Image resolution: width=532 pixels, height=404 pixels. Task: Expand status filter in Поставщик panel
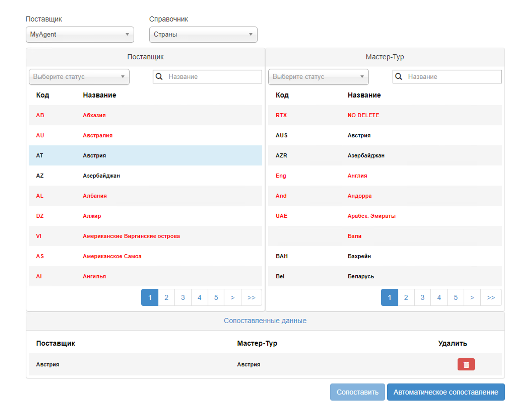pyautogui.click(x=79, y=77)
